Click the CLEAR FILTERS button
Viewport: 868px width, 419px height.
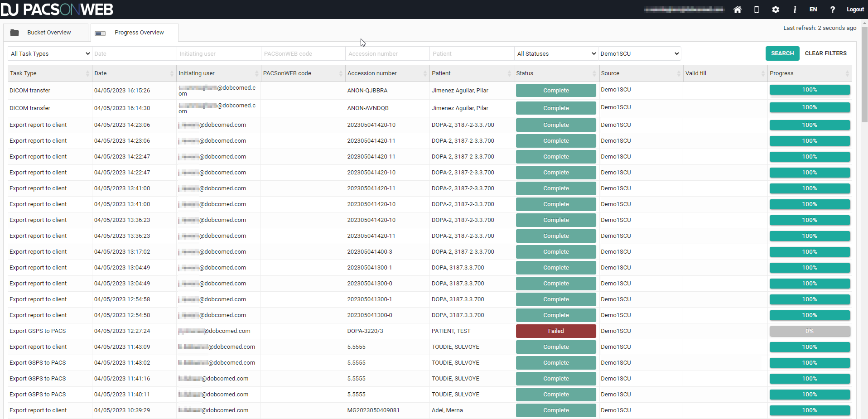(825, 53)
